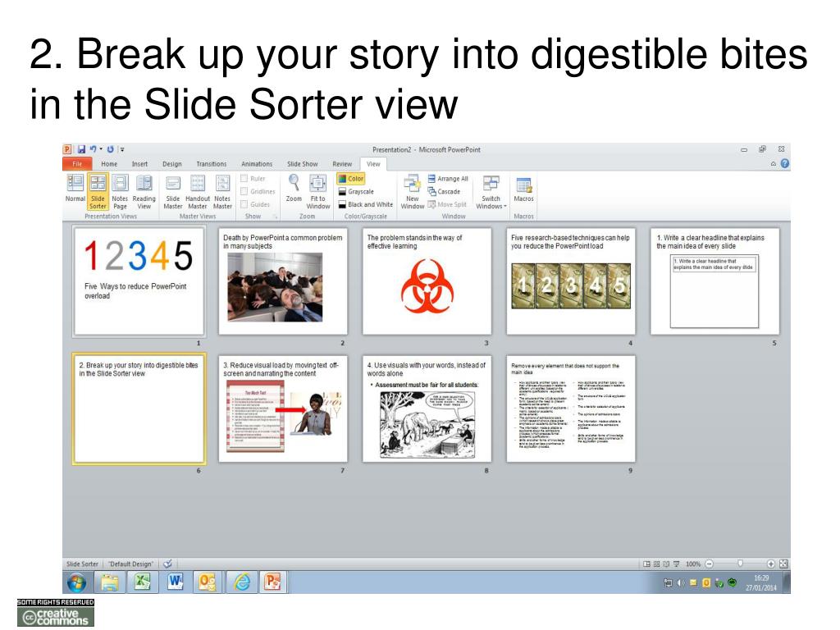The image size is (840, 630).
Task: Select slide 1 Five Ways thumbnail
Action: tap(139, 281)
